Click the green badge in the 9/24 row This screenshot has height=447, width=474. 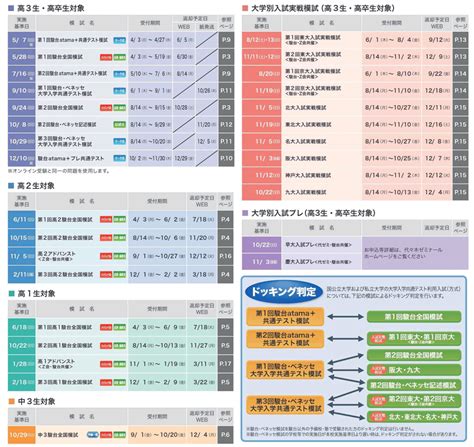[120, 108]
